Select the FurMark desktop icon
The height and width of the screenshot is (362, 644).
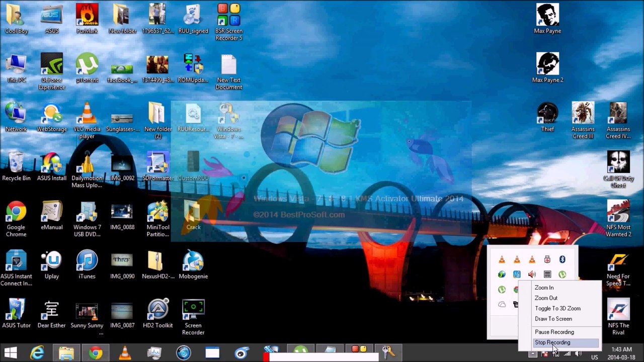87,19
